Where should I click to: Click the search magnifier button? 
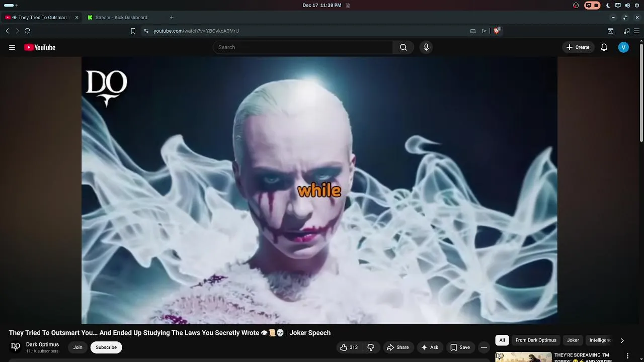coord(403,47)
